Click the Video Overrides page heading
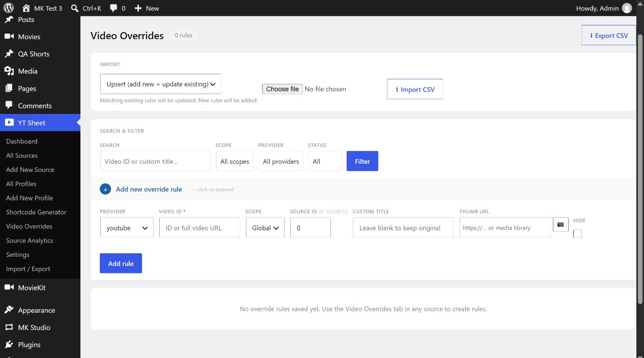This screenshot has height=358, width=644. [x=127, y=36]
